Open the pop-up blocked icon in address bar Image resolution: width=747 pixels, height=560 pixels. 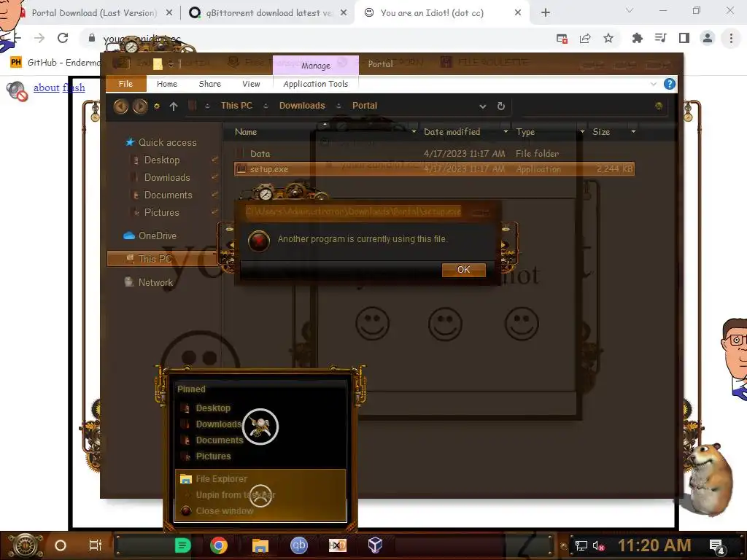tap(562, 39)
